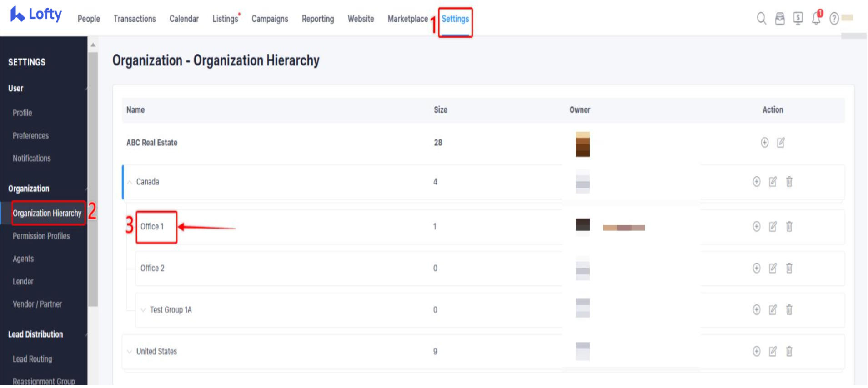
Task: Expand the United States group chevron
Action: tap(130, 352)
